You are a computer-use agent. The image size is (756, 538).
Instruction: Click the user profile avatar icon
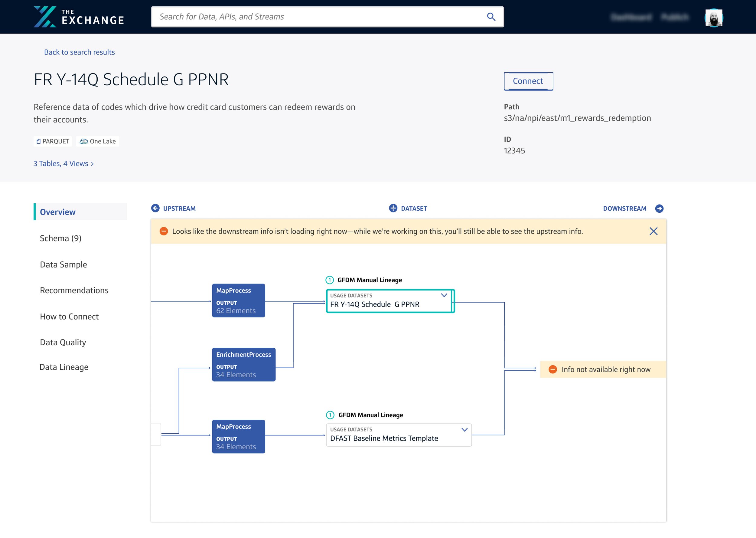coord(713,16)
